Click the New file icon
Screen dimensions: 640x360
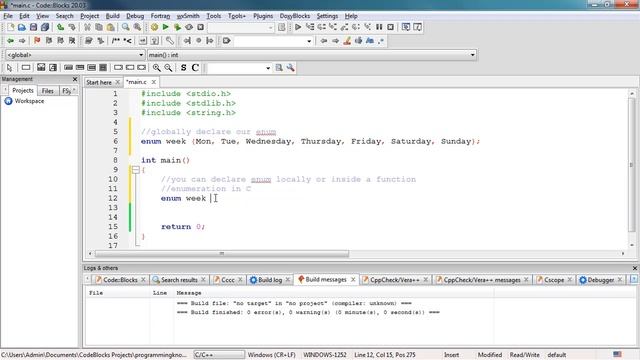[x=11, y=27]
